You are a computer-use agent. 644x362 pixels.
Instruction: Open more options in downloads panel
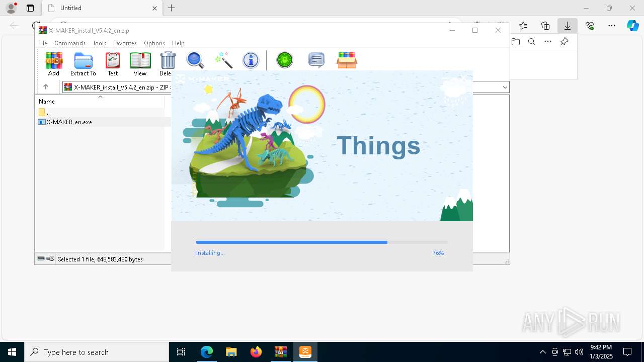coord(548,42)
